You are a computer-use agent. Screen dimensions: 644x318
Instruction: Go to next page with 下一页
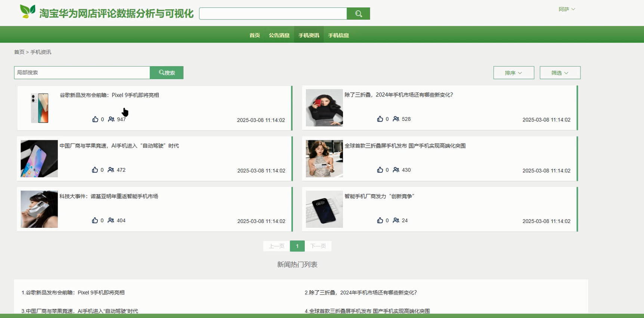[x=318, y=246]
